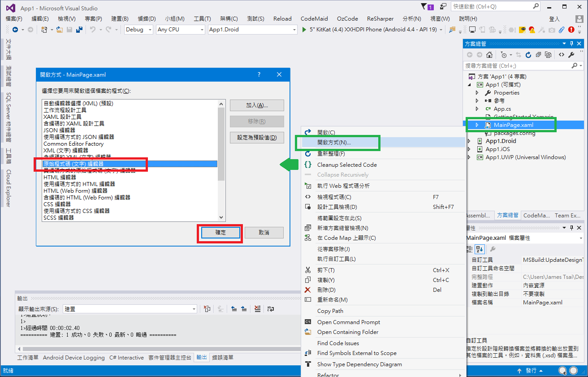Switch to Android Device Logging tab

click(x=74, y=358)
